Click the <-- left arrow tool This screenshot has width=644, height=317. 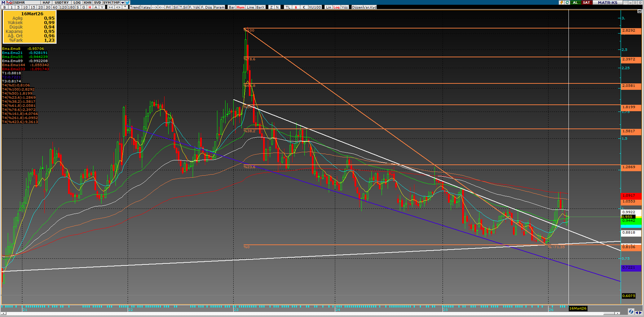[162, 8]
